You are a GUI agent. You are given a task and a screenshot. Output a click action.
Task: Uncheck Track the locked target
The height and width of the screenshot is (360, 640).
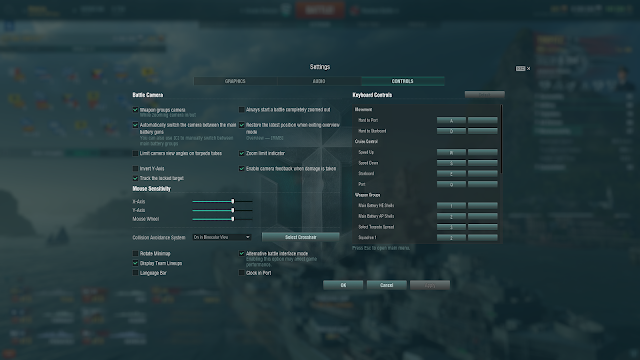(135, 178)
